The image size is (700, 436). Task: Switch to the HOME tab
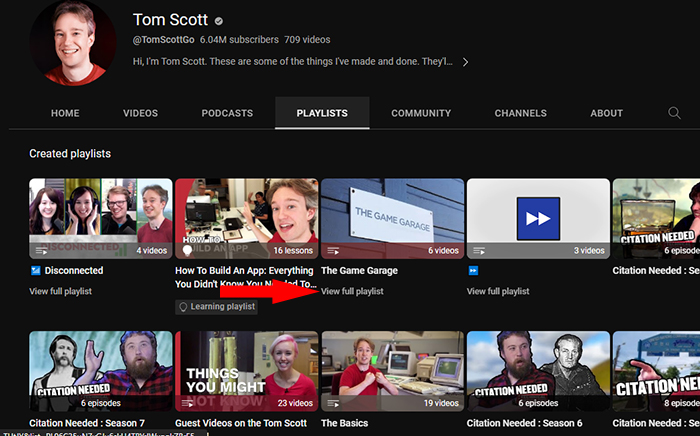65,113
